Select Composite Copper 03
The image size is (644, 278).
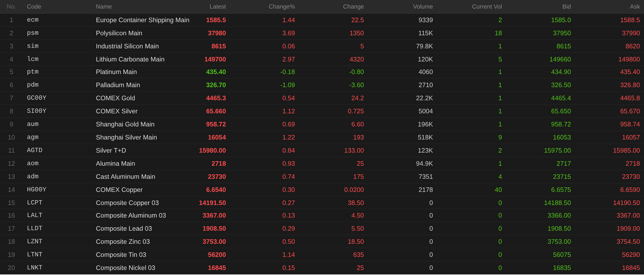coord(322,203)
